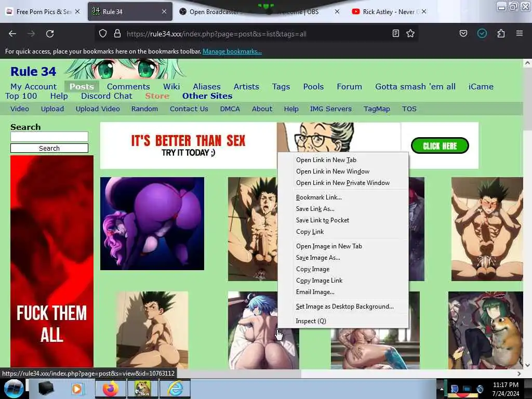This screenshot has width=532, height=399.
Task: Open Discord Chat link
Action: click(107, 96)
